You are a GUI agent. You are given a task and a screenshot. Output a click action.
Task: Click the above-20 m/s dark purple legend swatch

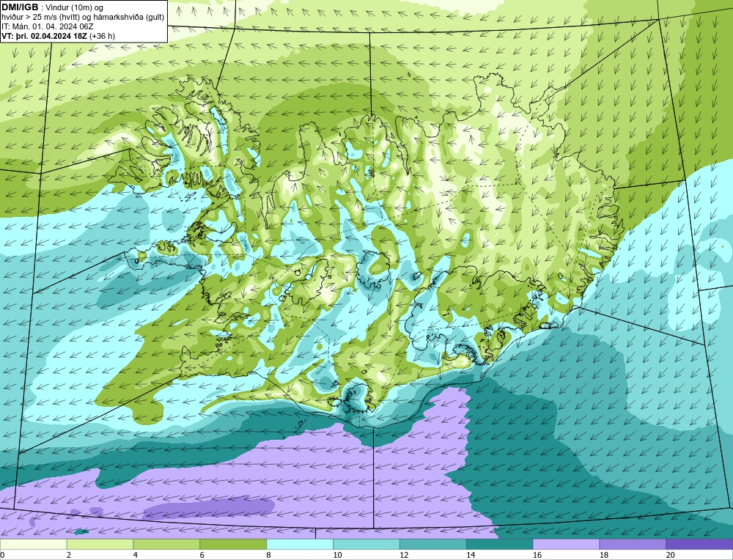coord(699,544)
